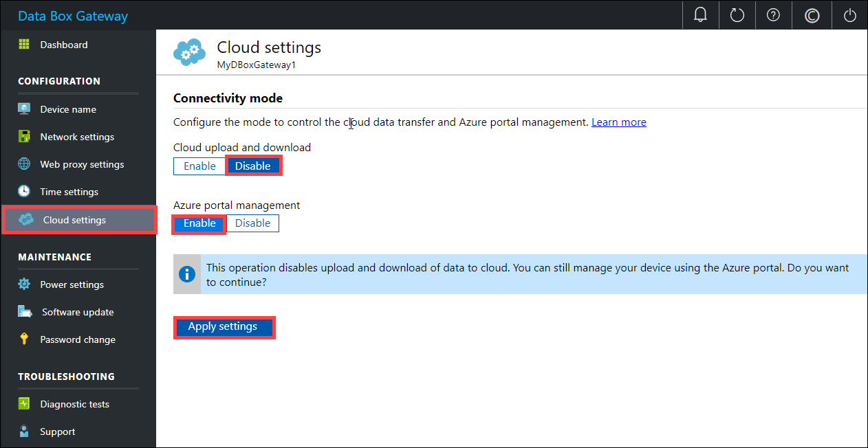Click the Dashboard grid icon
Image resolution: width=868 pixels, height=448 pixels.
24,45
